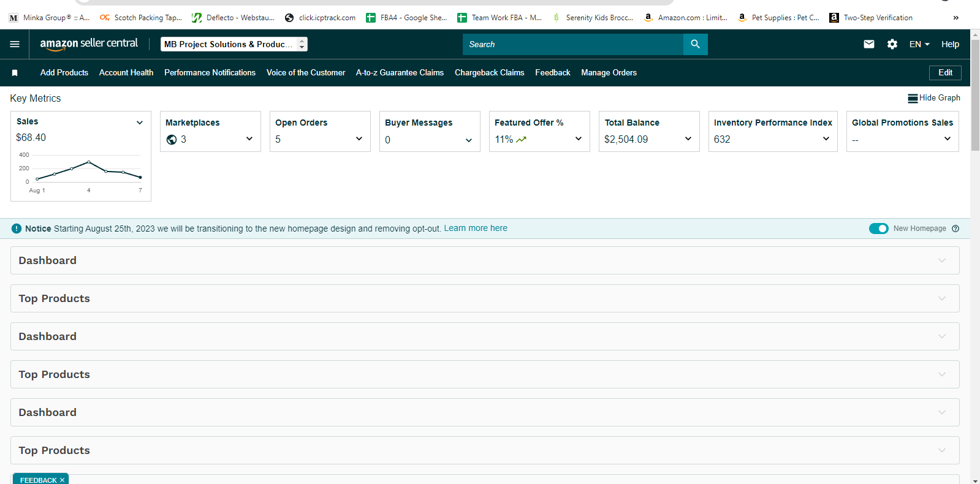Open the settings gear icon
The height and width of the screenshot is (484, 980).
click(892, 44)
